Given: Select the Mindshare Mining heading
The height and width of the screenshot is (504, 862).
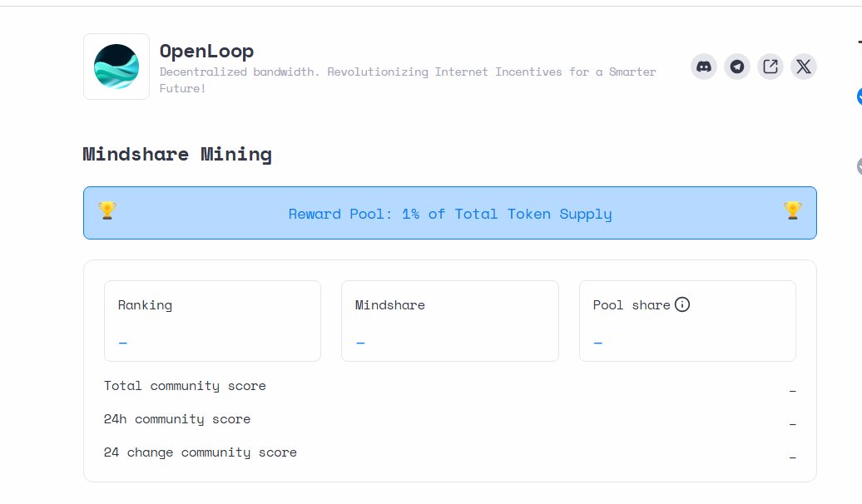Looking at the screenshot, I should click(x=176, y=154).
